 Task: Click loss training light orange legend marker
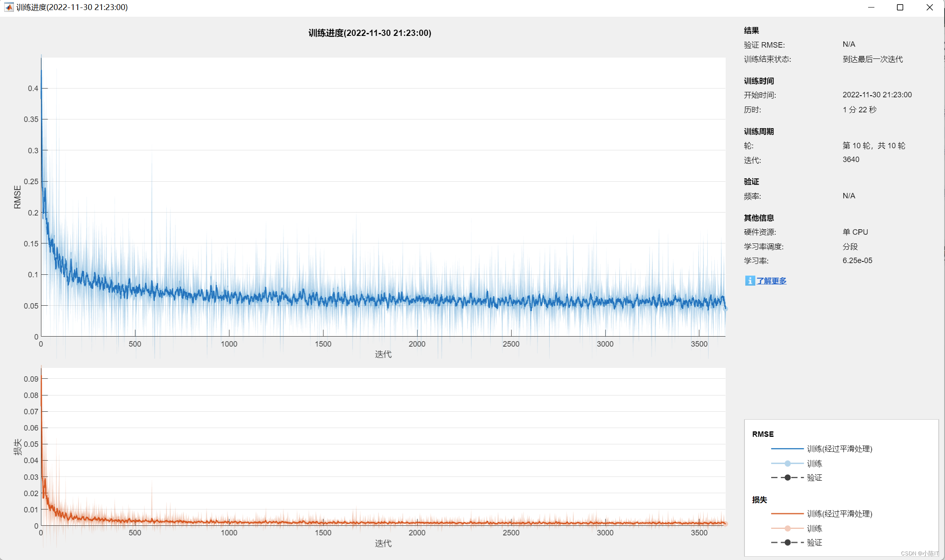[x=787, y=528]
